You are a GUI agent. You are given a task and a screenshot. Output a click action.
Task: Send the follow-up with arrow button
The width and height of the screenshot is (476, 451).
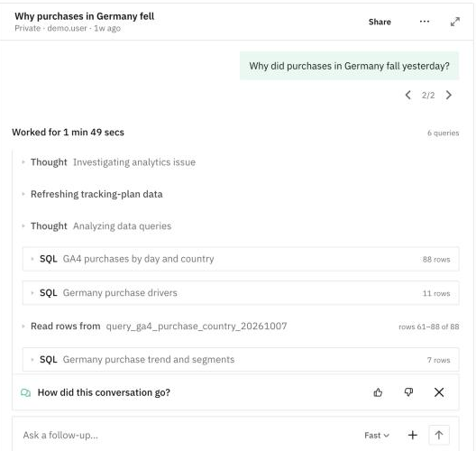(x=439, y=435)
